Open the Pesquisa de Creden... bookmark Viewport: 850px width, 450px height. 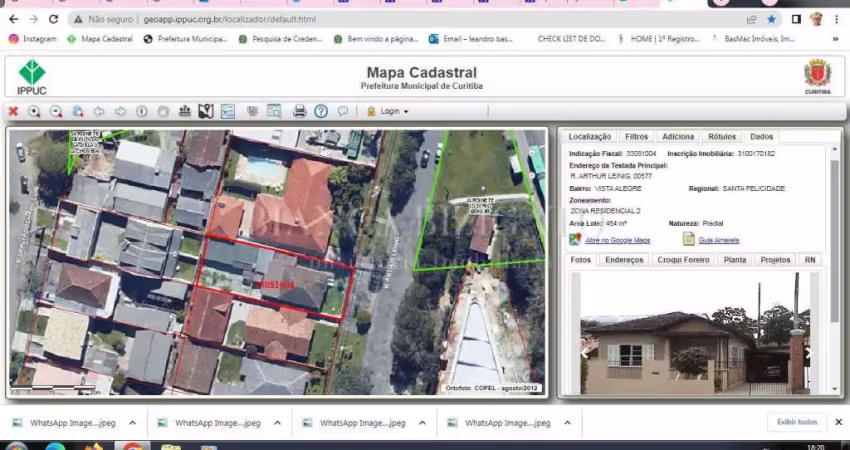point(280,39)
